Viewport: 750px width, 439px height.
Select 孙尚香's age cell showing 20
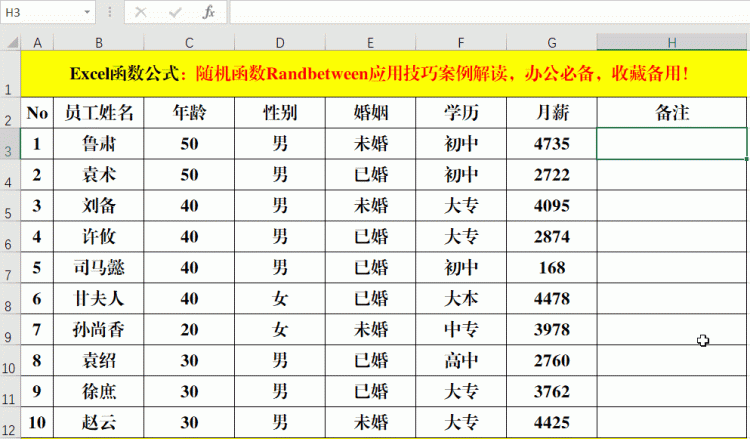pos(189,329)
